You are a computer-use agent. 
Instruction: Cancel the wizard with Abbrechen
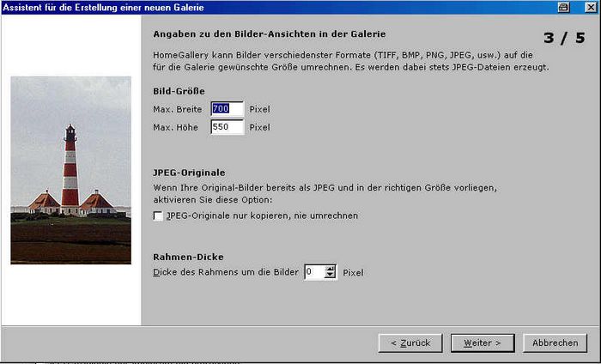tap(555, 343)
